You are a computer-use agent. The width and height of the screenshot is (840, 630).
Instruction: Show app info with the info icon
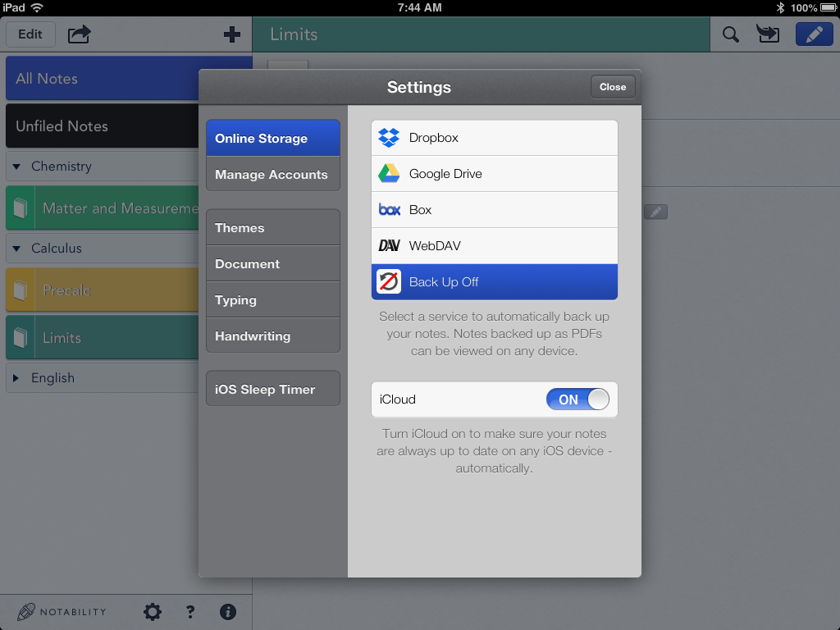pos(228,612)
